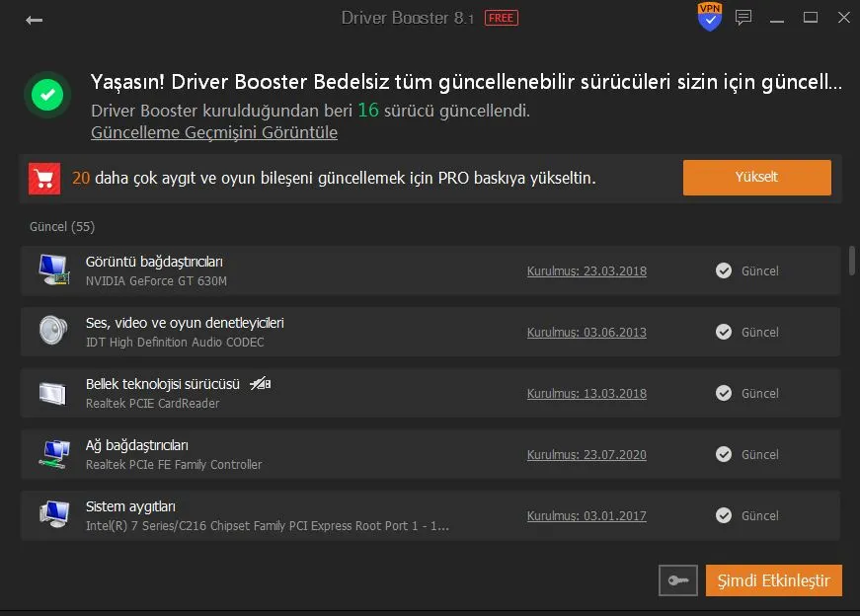Click the license key icon
Image resolution: width=860 pixels, height=616 pixels.
click(x=678, y=580)
